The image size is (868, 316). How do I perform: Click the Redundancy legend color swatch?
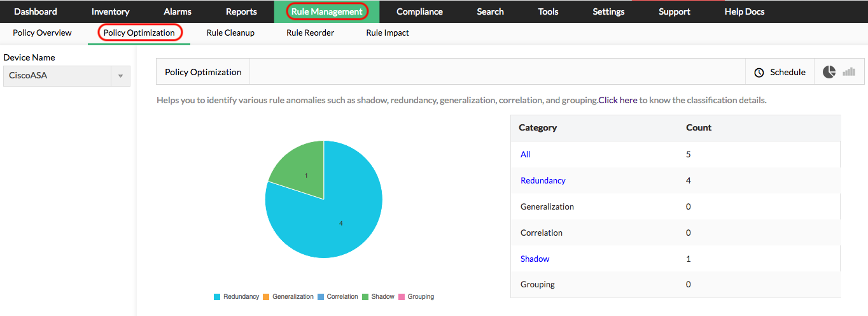click(x=217, y=297)
